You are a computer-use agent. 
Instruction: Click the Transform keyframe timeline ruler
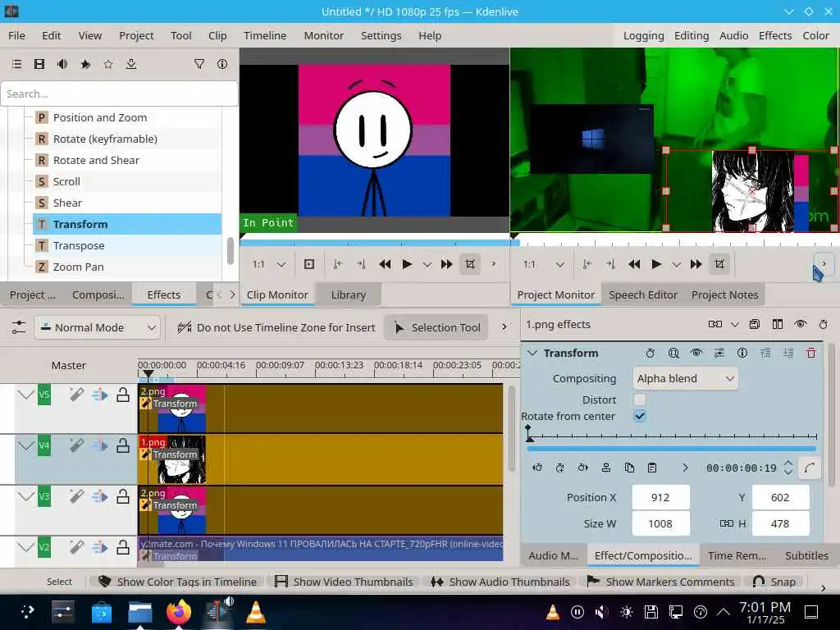coord(672,435)
